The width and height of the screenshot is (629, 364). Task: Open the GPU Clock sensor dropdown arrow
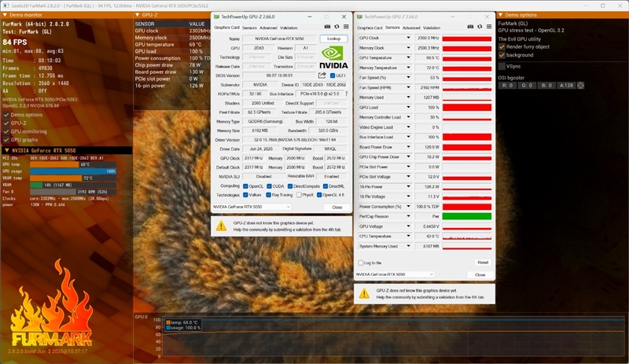coord(408,38)
